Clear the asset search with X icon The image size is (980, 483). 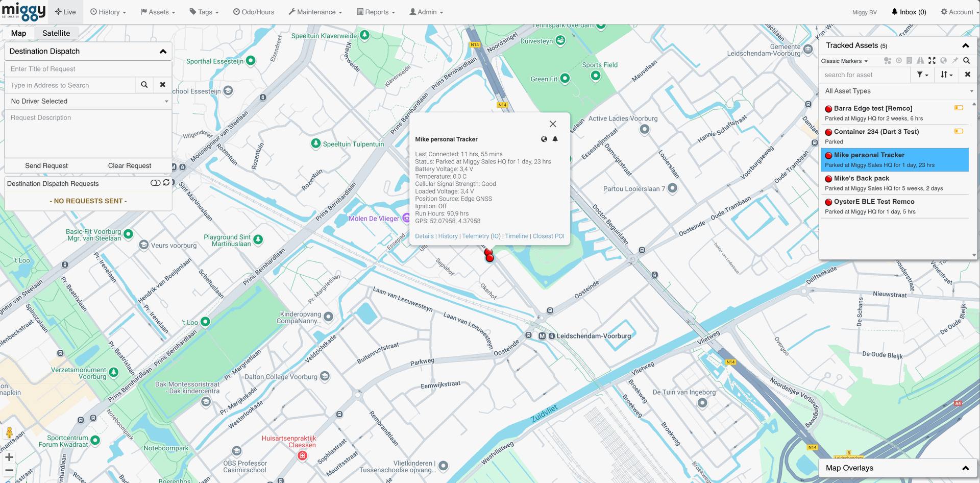[967, 75]
